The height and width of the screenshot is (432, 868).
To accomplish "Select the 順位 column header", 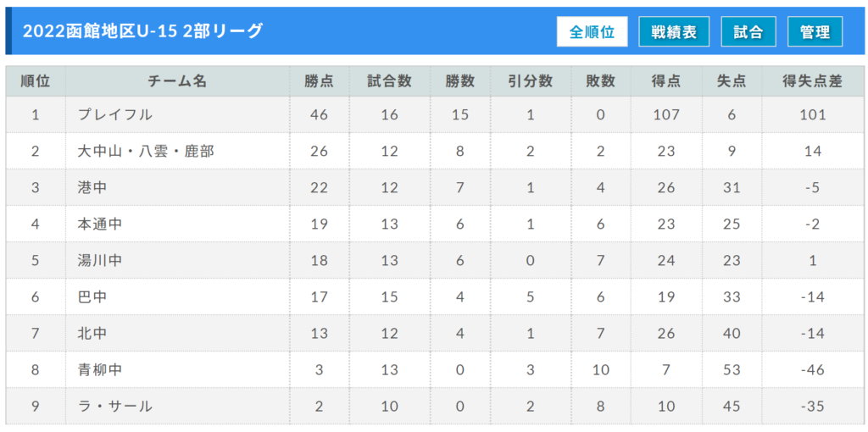I will pyautogui.click(x=36, y=81).
